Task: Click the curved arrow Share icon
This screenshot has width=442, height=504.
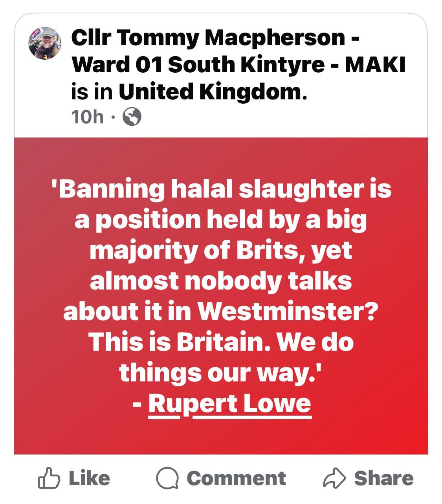Action: click(334, 478)
